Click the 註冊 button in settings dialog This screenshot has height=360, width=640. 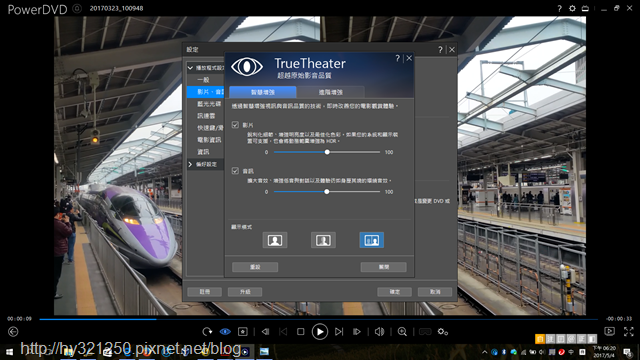click(x=205, y=292)
